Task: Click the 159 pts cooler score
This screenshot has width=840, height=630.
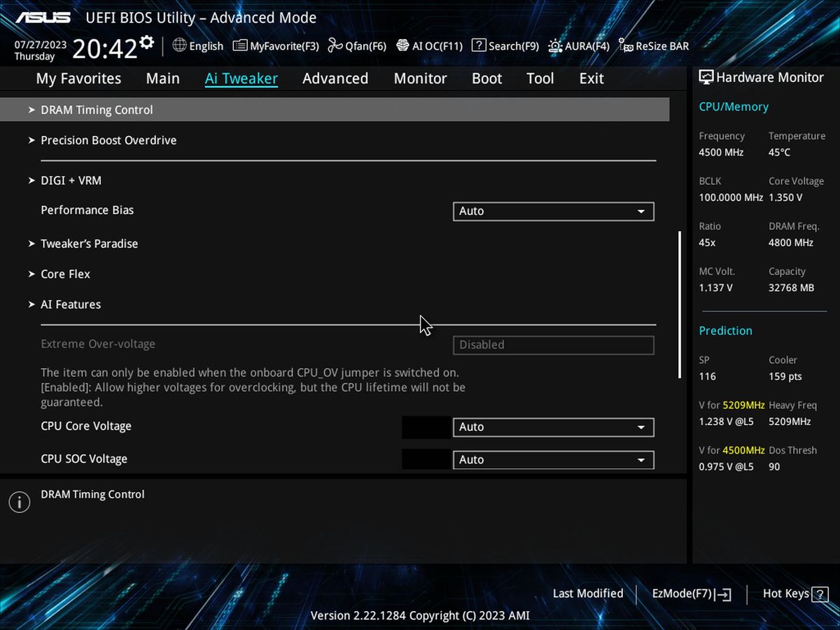Action: click(x=785, y=377)
